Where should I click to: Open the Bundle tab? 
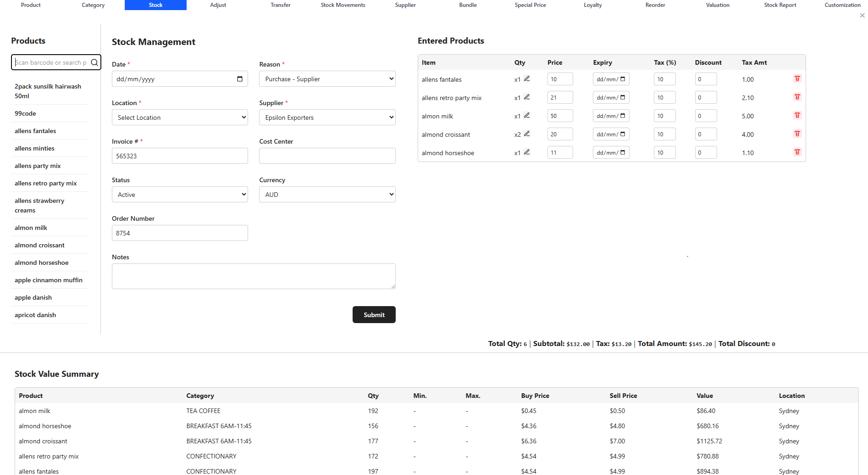[468, 5]
